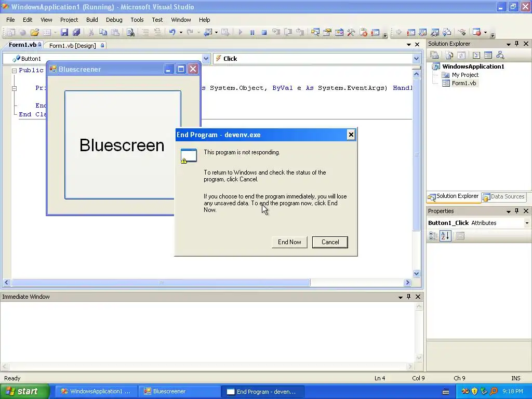Toggle auto-hide pin on Properties panel
Image resolution: width=532 pixels, height=399 pixels.
click(517, 211)
